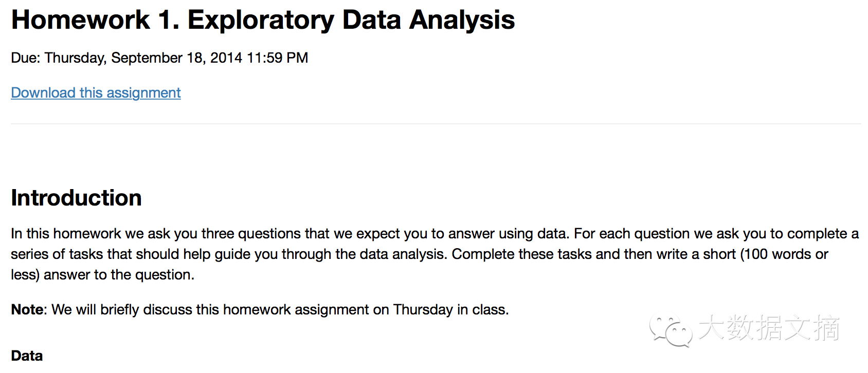868x373 pixels.
Task: Click 'answer to the question' closing line
Action: 119,275
